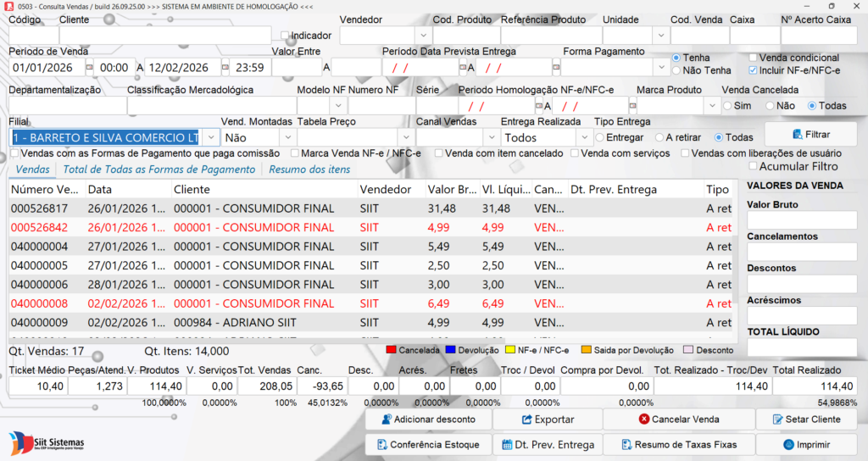Click the Conferência Estoque icon
868x461 pixels.
point(381,445)
